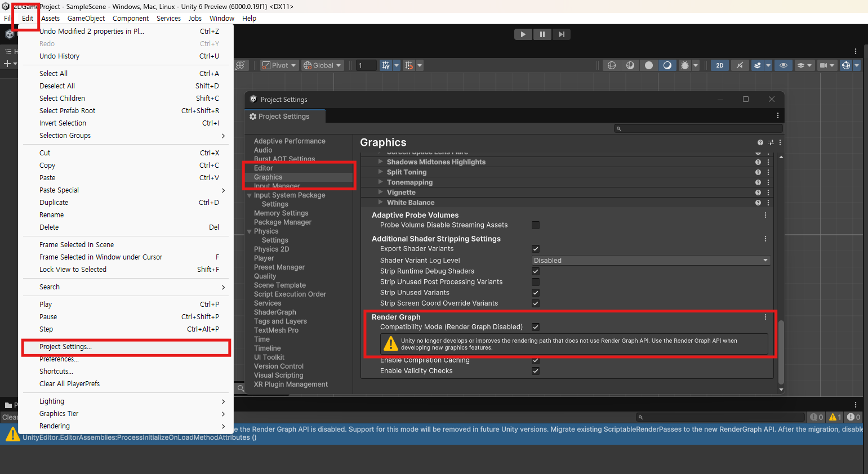868x474 pixels.
Task: Open Tonemapping row kebab menu
Action: (768, 182)
